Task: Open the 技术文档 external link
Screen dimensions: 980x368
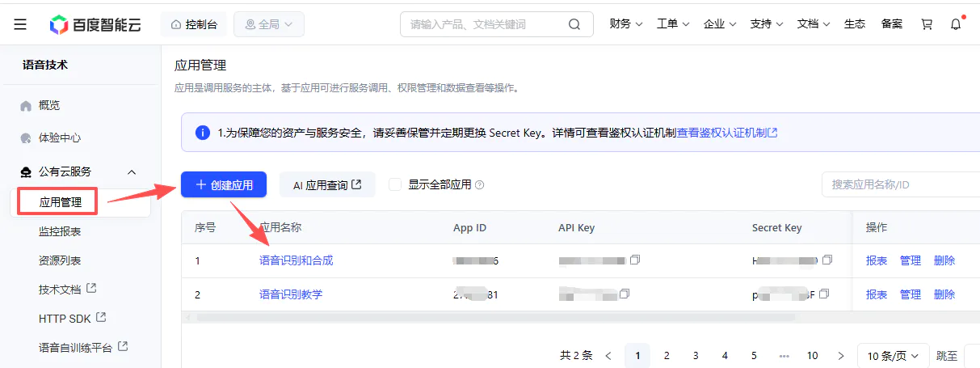Action: point(67,289)
